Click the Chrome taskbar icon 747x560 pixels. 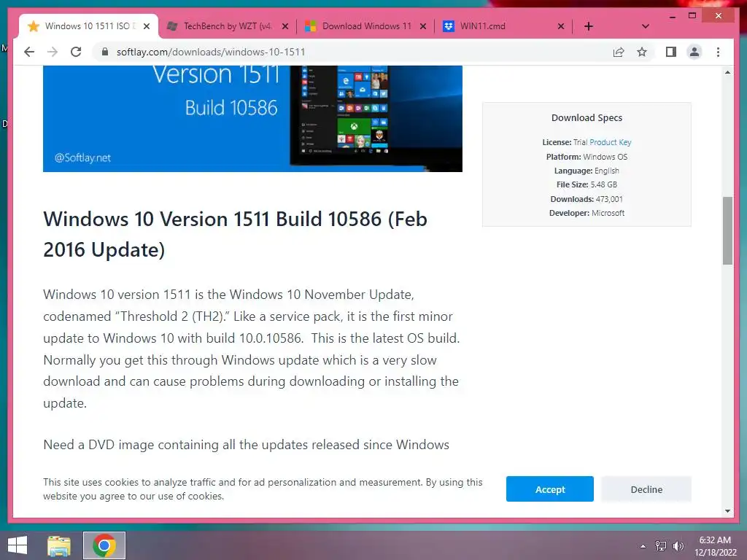(104, 545)
